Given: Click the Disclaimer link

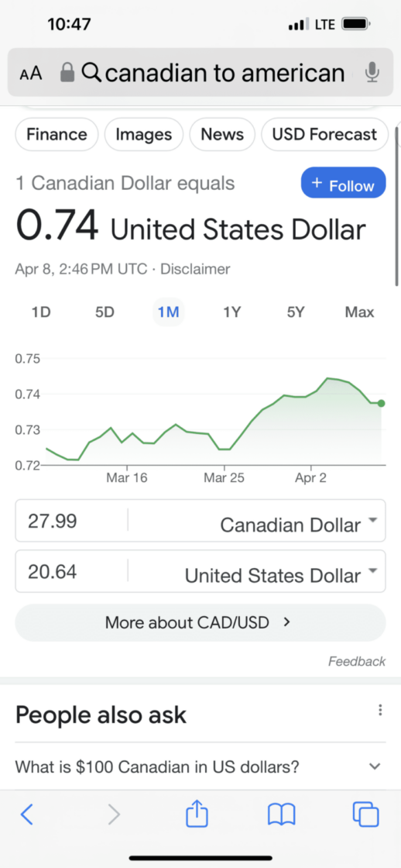Looking at the screenshot, I should click(x=194, y=270).
